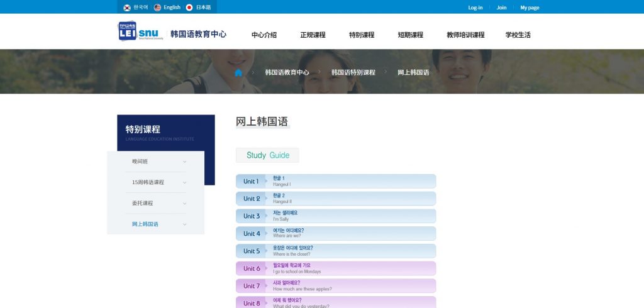Viewport: 644px width, 308px height.
Task: Expand the chevron next to 15周韩语课程
Action: click(x=184, y=183)
